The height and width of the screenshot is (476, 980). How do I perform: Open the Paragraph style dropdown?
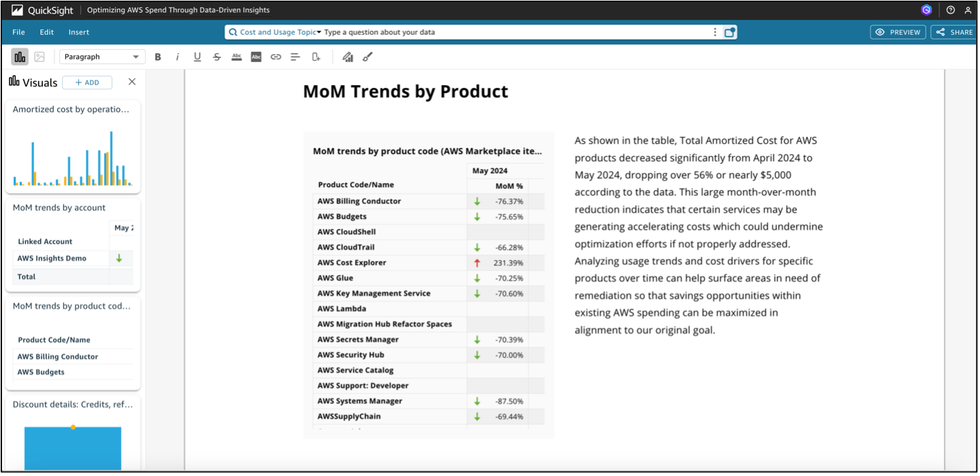click(102, 57)
